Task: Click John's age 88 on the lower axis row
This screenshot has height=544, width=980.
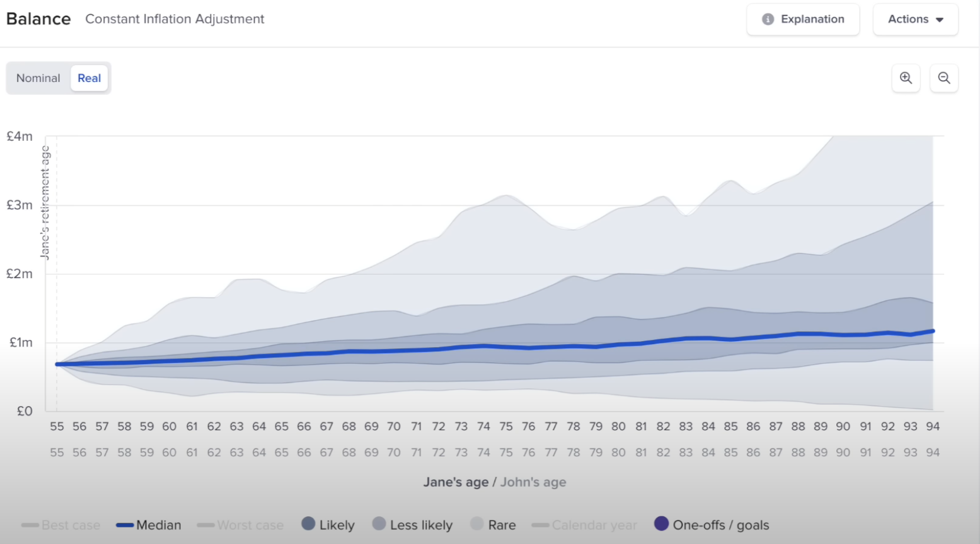Action: tap(798, 453)
